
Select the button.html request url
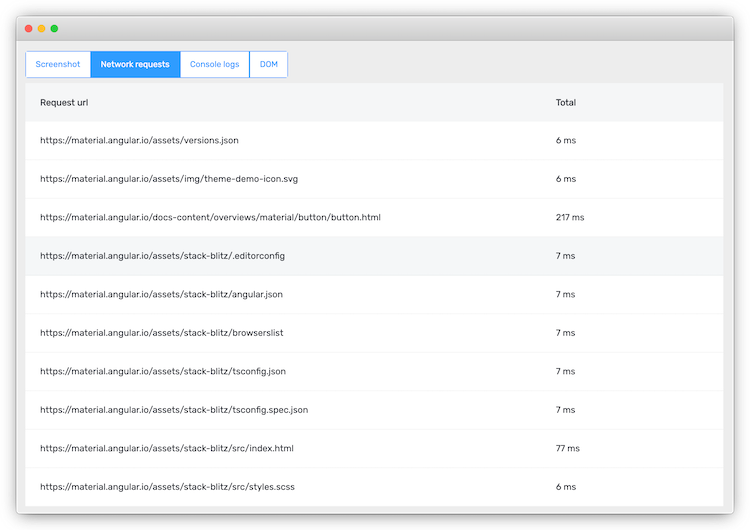click(x=210, y=217)
